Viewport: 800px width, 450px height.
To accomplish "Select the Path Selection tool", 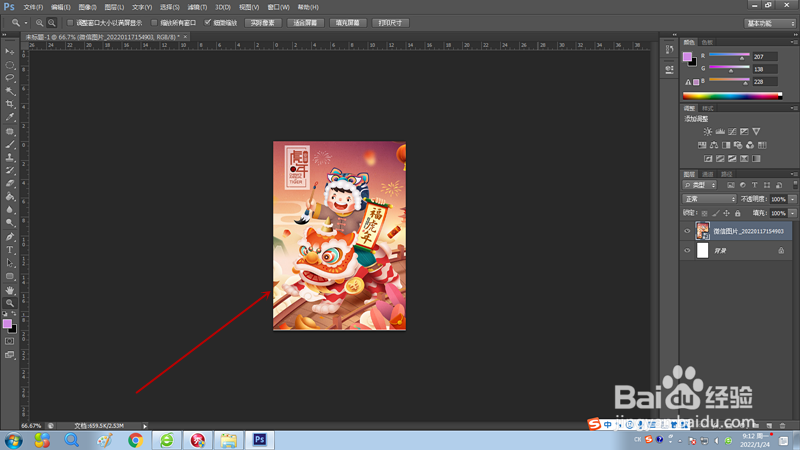I will [x=10, y=263].
